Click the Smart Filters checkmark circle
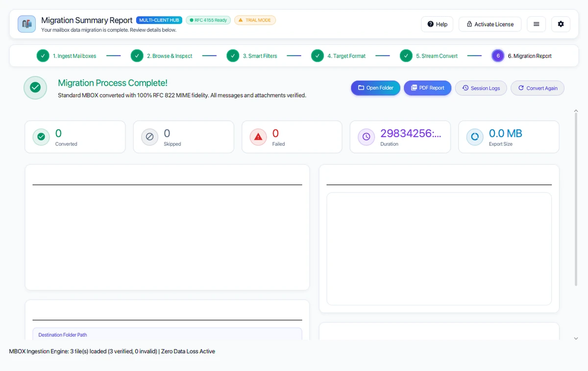Screen dimensions: 588x371 [x=233, y=56]
